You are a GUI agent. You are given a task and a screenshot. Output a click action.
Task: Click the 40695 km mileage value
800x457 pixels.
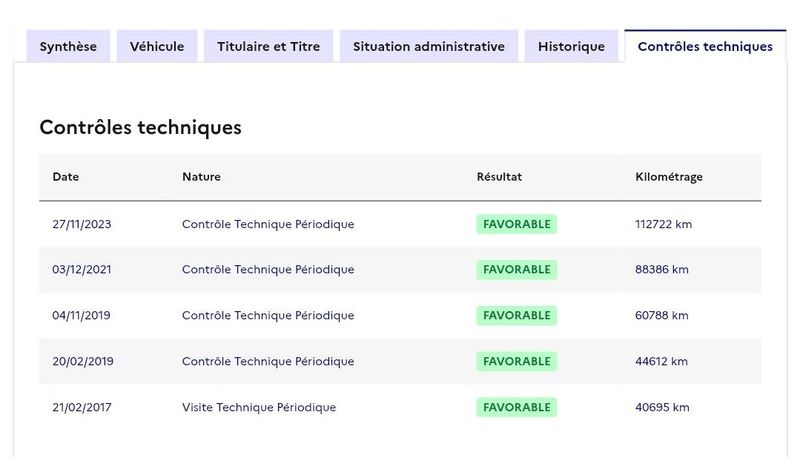pyautogui.click(x=662, y=407)
